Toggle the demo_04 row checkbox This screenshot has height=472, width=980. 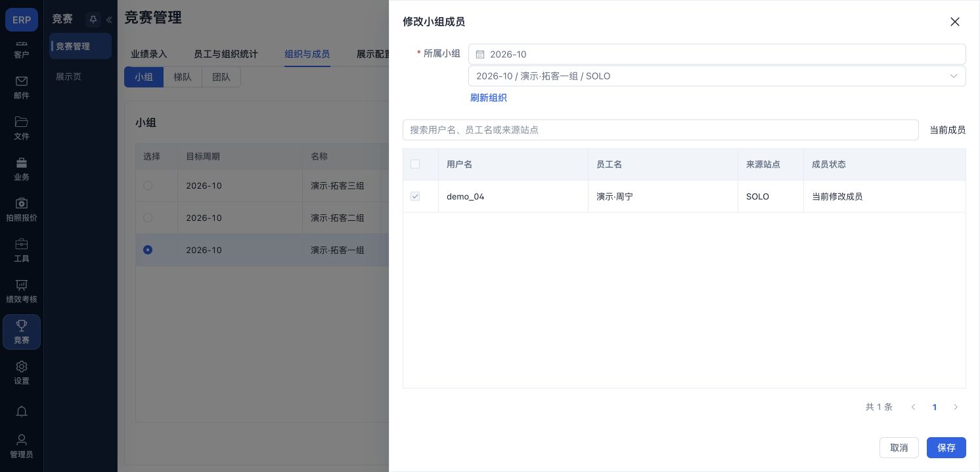point(415,197)
